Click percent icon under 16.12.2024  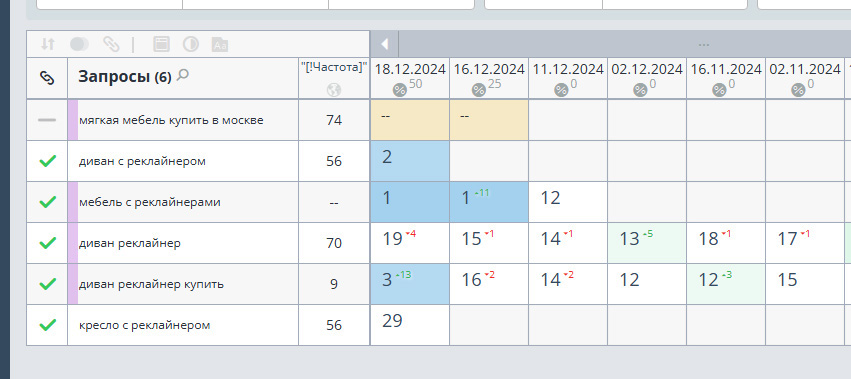coord(479,90)
